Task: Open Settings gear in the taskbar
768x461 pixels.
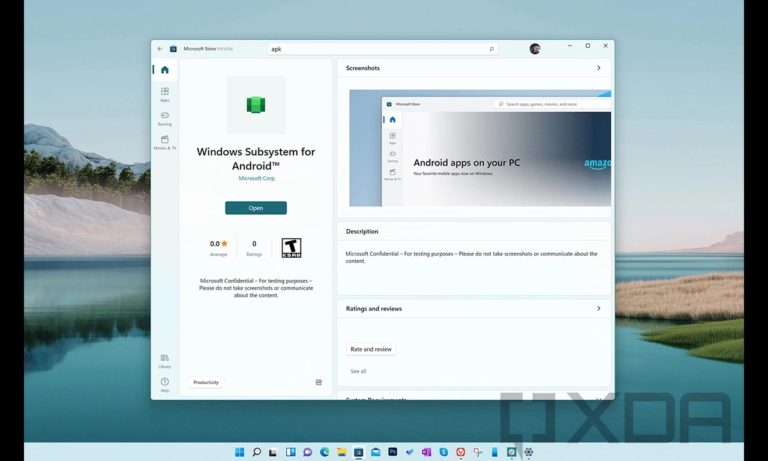Action: tap(528, 452)
